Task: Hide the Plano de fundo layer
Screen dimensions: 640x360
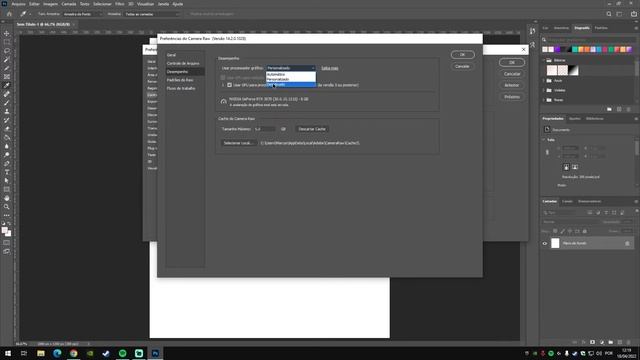Action: 545,243
